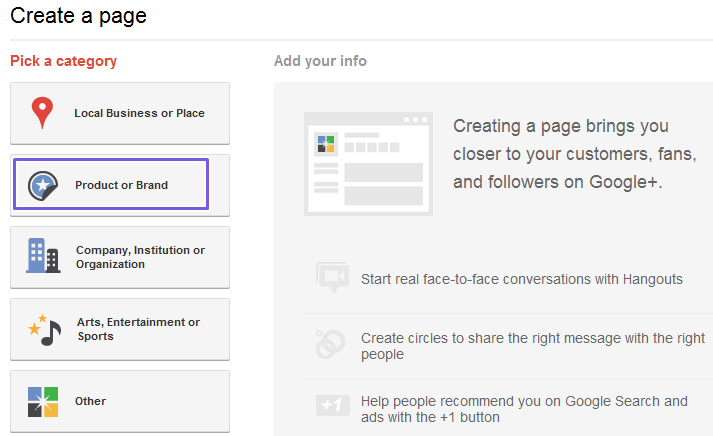Click the 'Add your info' heading
The width and height of the screenshot is (713, 436).
pyautogui.click(x=320, y=61)
